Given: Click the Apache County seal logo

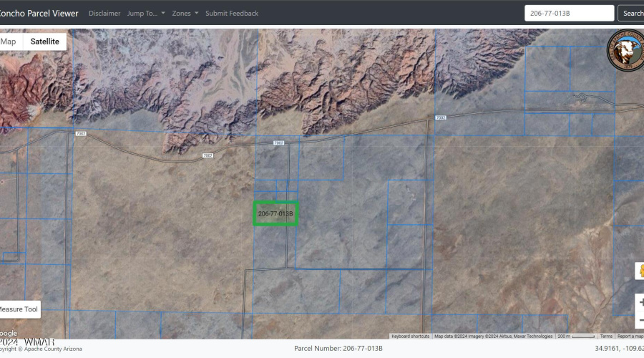Looking at the screenshot, I should [x=624, y=51].
